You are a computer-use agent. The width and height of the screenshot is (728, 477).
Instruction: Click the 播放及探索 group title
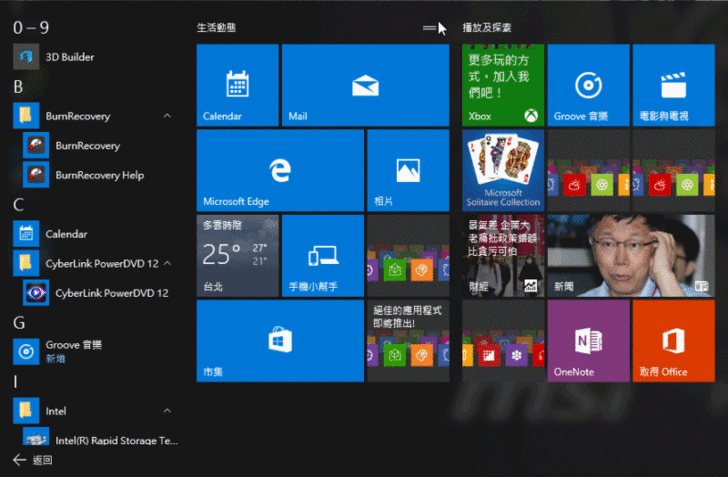[487, 28]
